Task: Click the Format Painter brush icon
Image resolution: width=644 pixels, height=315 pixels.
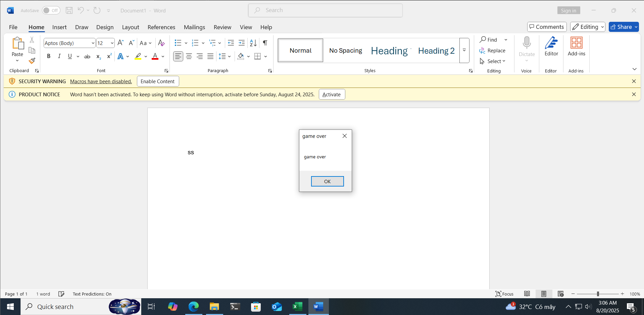Action: coord(32,61)
